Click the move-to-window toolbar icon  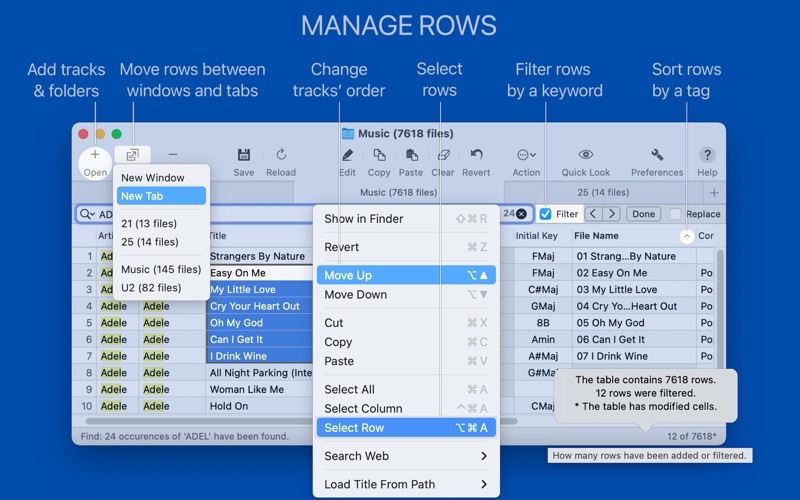coord(132,155)
